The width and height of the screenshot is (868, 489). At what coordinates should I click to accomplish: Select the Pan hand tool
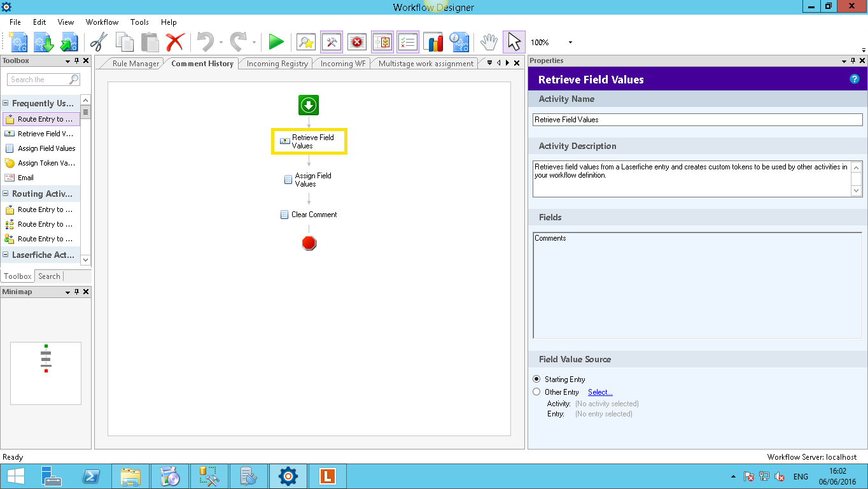488,43
